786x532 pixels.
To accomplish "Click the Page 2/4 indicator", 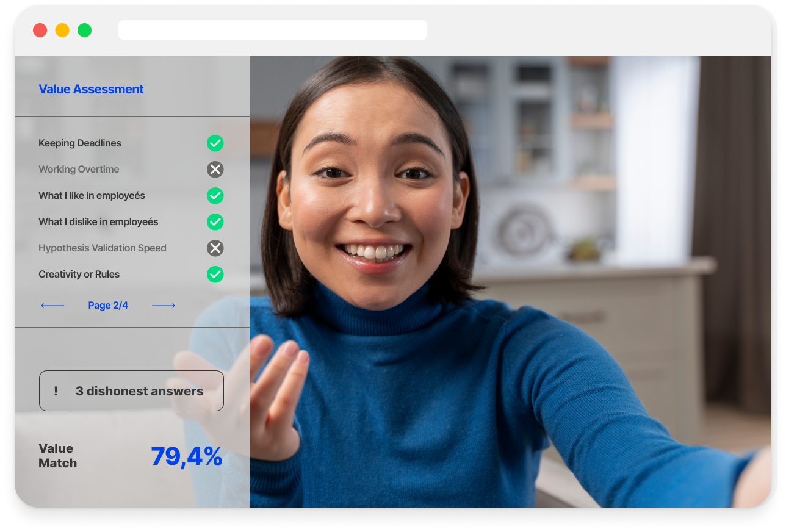I will coord(108,306).
